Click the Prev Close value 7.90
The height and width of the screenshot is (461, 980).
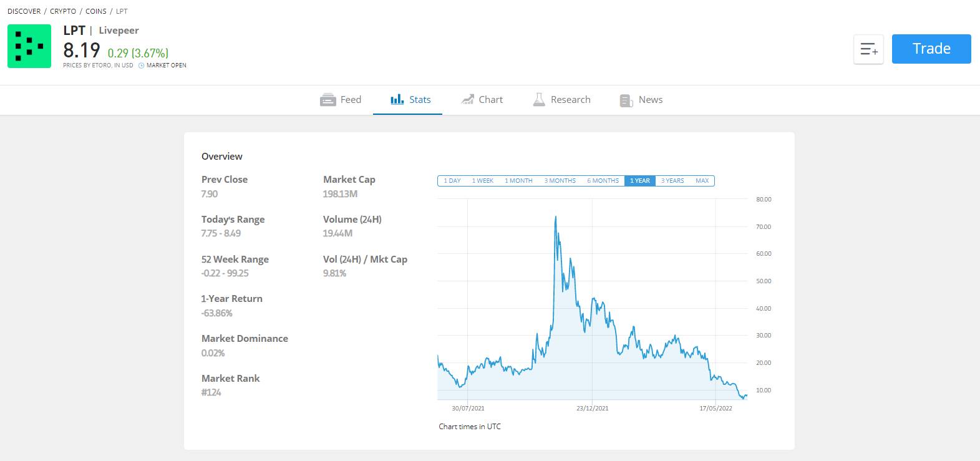point(210,194)
